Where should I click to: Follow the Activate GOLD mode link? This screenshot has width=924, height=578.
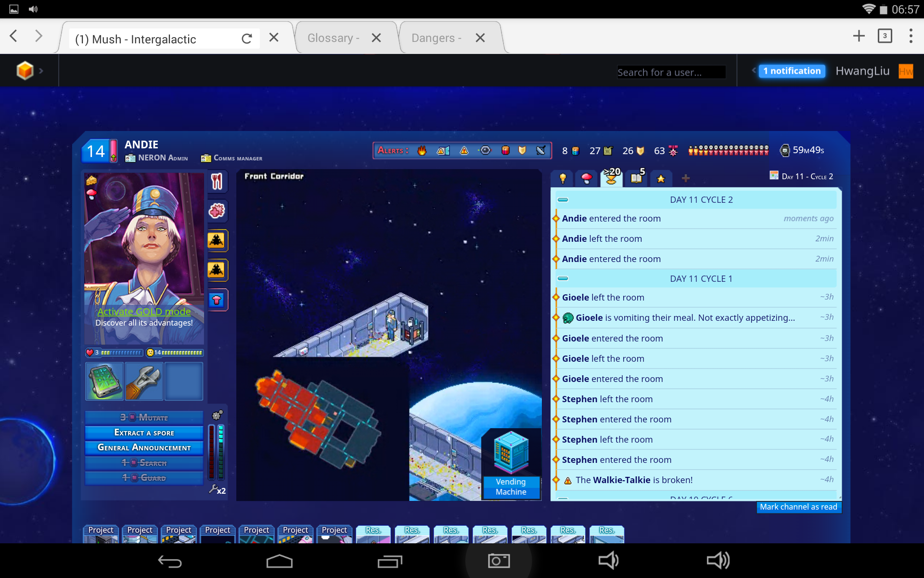point(144,312)
